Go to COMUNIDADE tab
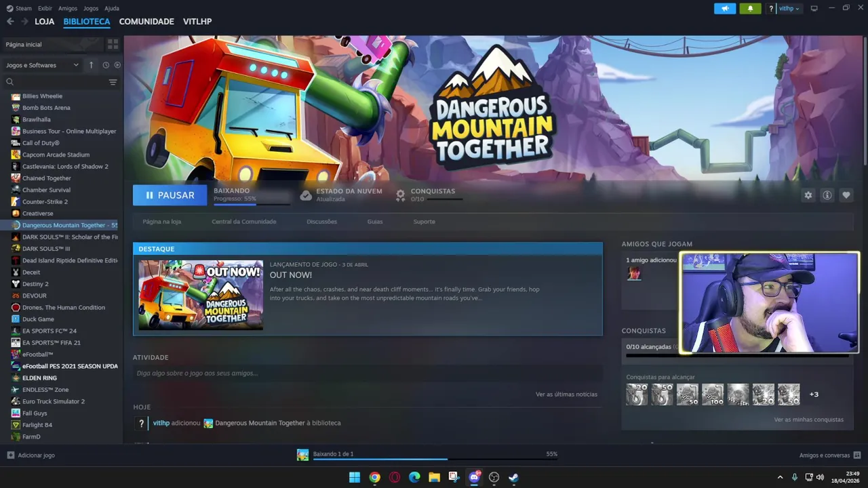868x488 pixels. 146,22
